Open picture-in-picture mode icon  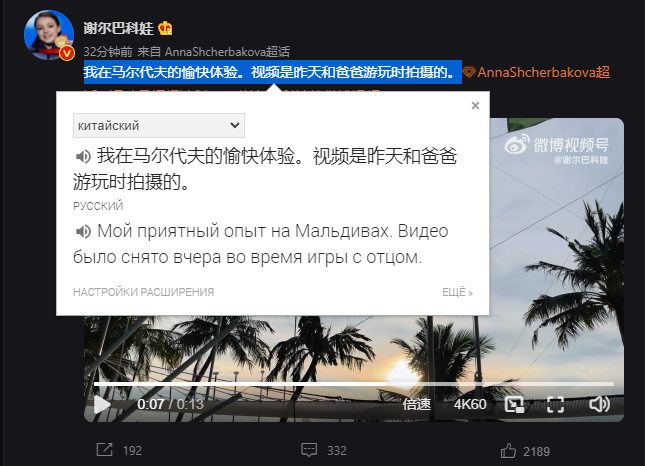point(514,404)
